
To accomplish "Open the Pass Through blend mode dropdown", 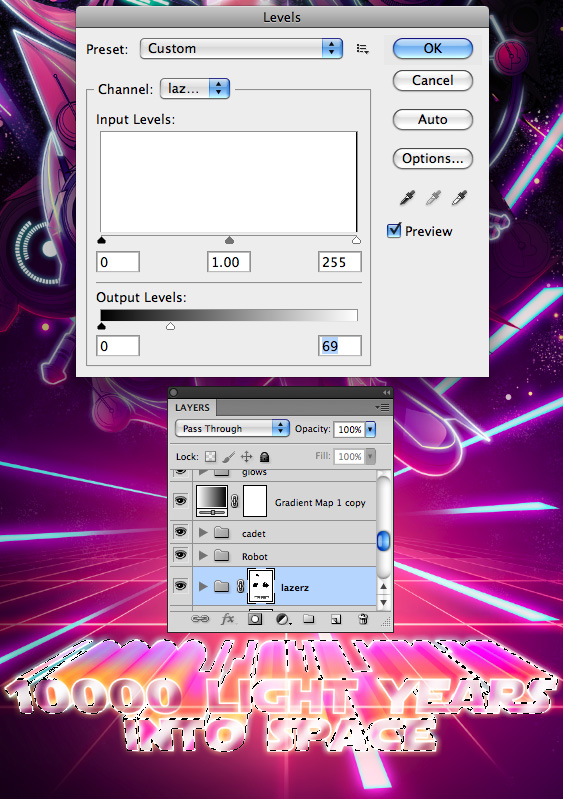I will click(x=232, y=428).
